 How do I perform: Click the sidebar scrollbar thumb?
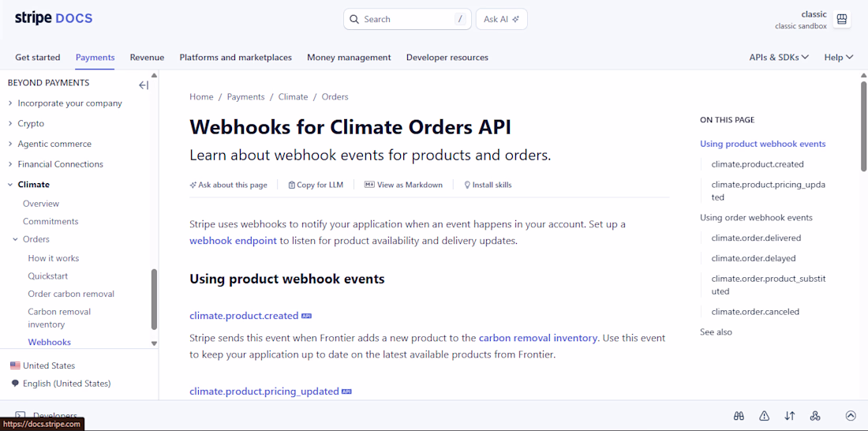[x=154, y=299]
